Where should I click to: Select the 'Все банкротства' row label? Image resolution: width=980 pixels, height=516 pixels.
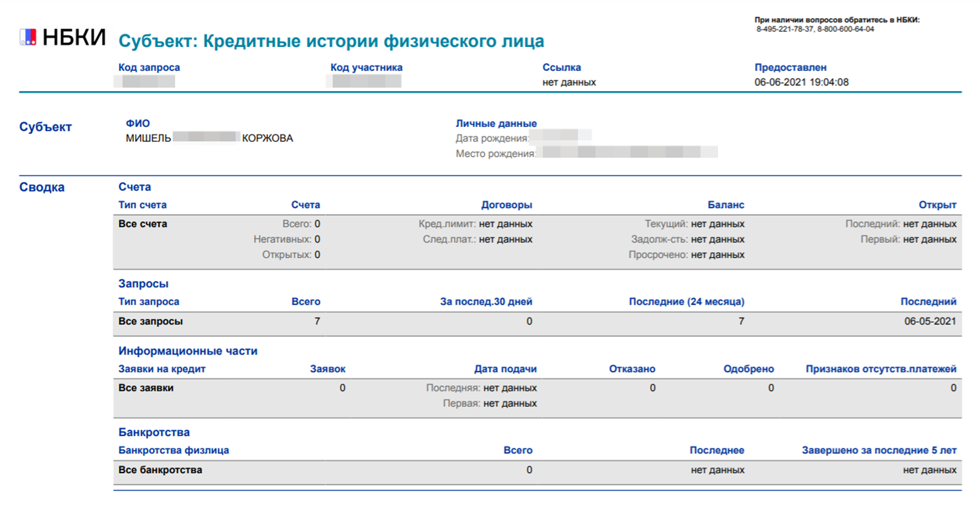(x=160, y=470)
